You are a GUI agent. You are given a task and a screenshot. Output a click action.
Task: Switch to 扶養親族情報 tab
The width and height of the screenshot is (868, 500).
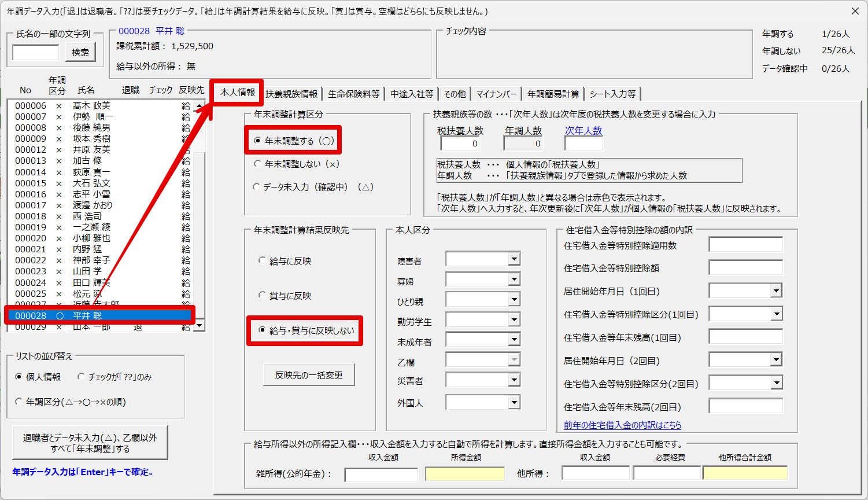pos(291,94)
